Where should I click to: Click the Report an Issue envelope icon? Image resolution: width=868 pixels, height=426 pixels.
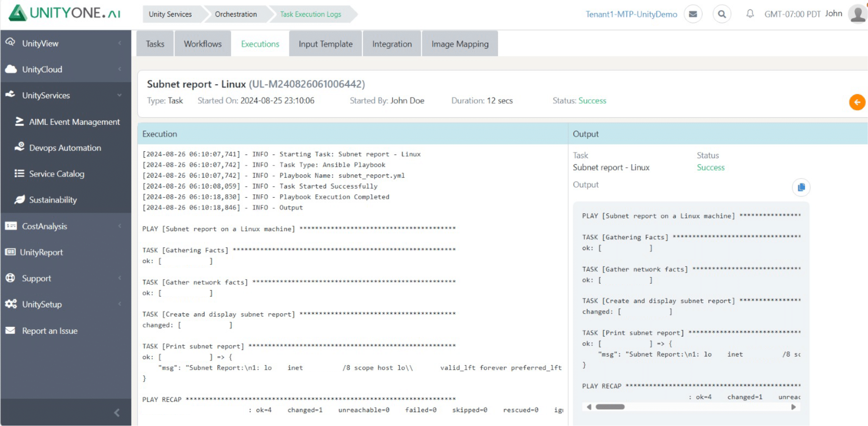coord(10,331)
